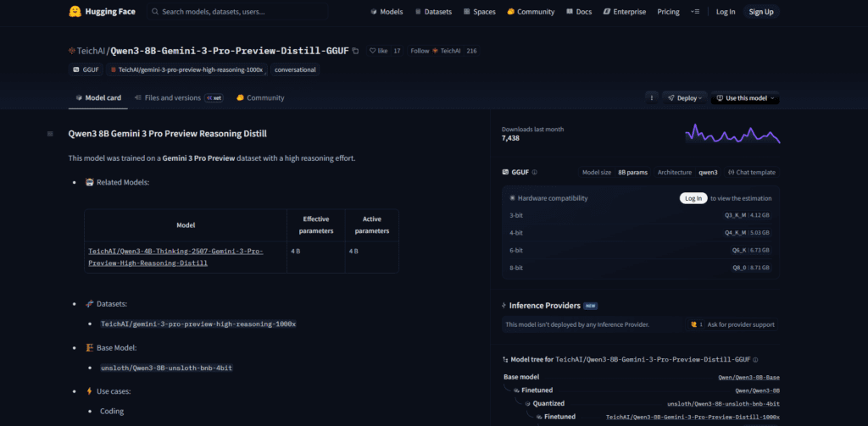Viewport: 868px width, 426px height.
Task: Click the Hardware compatibility icon
Action: coord(512,198)
